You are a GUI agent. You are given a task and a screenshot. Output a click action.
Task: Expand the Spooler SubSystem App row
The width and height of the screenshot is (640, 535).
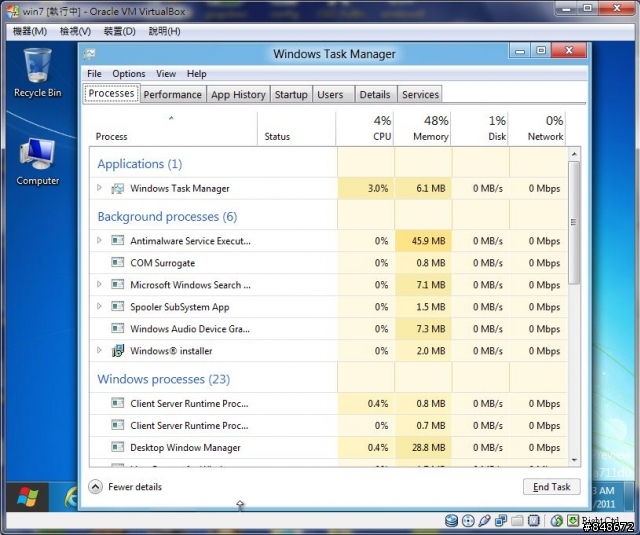click(x=99, y=306)
